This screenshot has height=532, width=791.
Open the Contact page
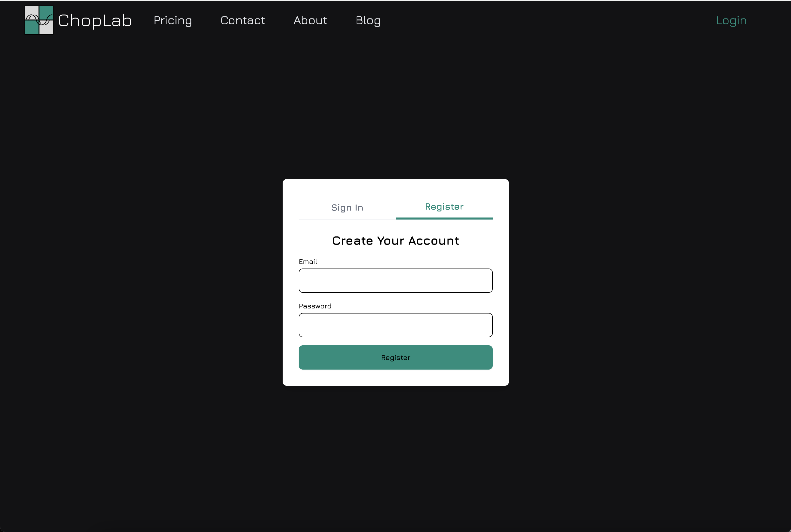tap(242, 20)
